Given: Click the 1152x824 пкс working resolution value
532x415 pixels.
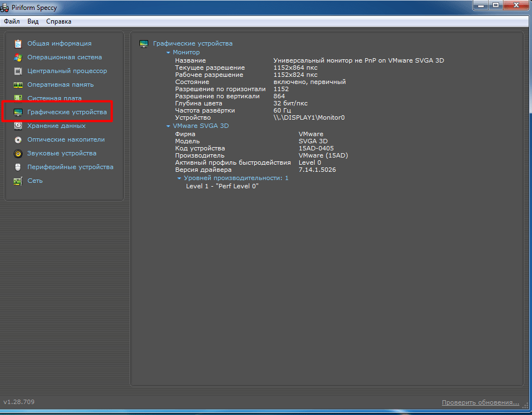Looking at the screenshot, I should click(x=295, y=75).
